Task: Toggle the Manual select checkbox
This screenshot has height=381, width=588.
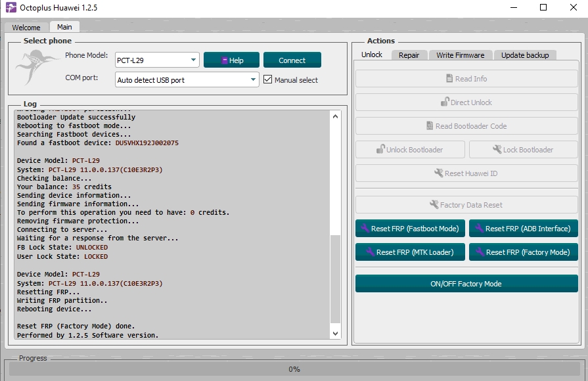Action: click(268, 79)
